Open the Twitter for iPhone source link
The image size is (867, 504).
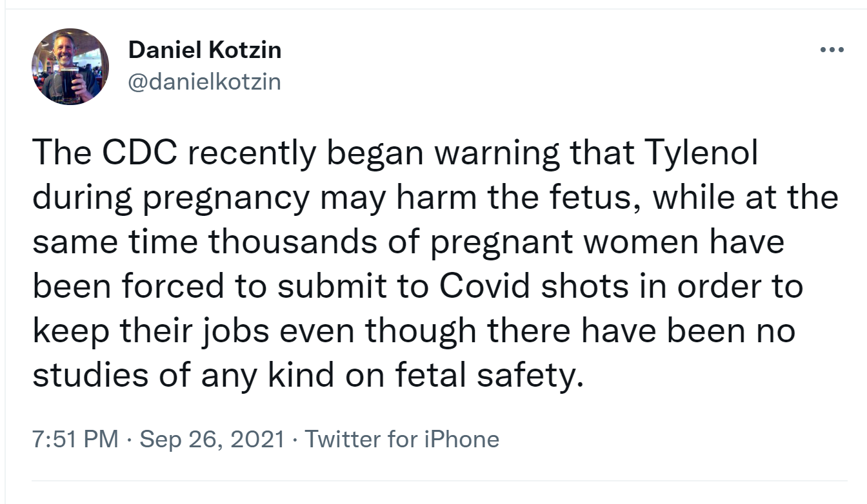pyautogui.click(x=402, y=439)
